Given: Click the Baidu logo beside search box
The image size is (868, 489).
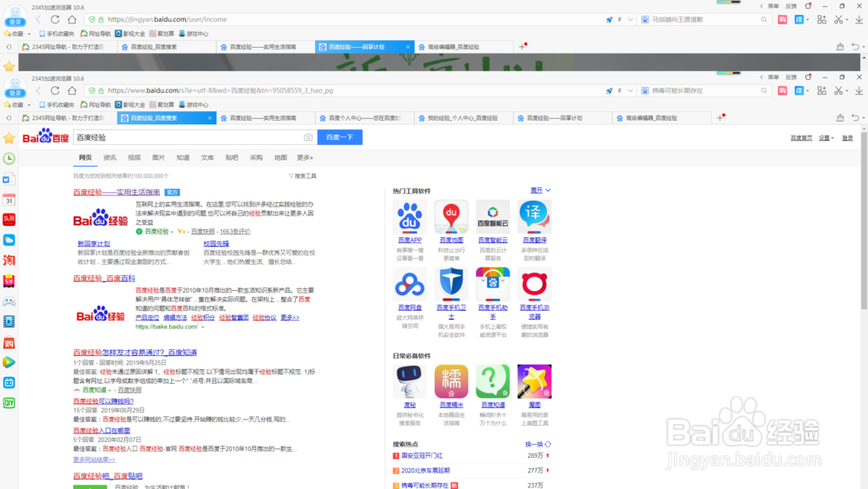Looking at the screenshot, I should pyautogui.click(x=45, y=136).
